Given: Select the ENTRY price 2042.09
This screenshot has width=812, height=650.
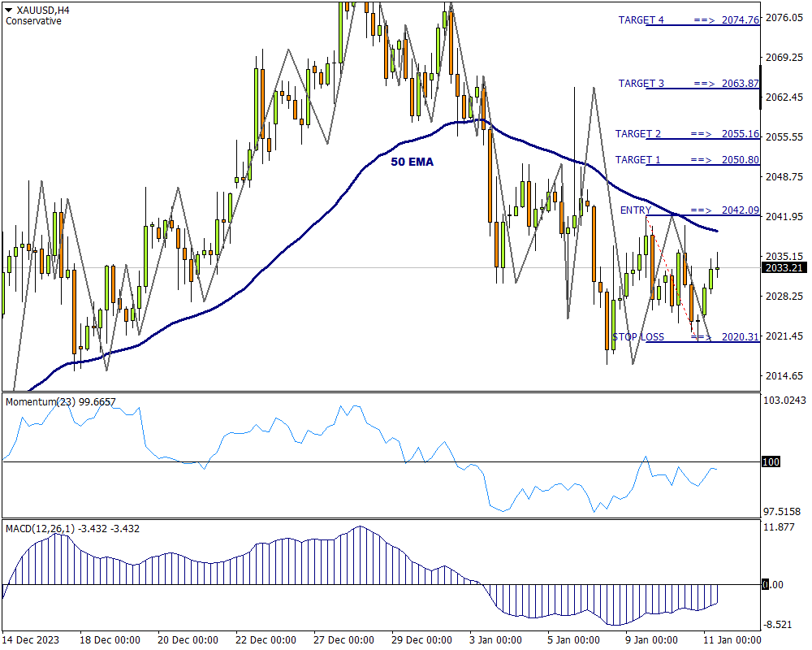Looking at the screenshot, I should click(740, 210).
